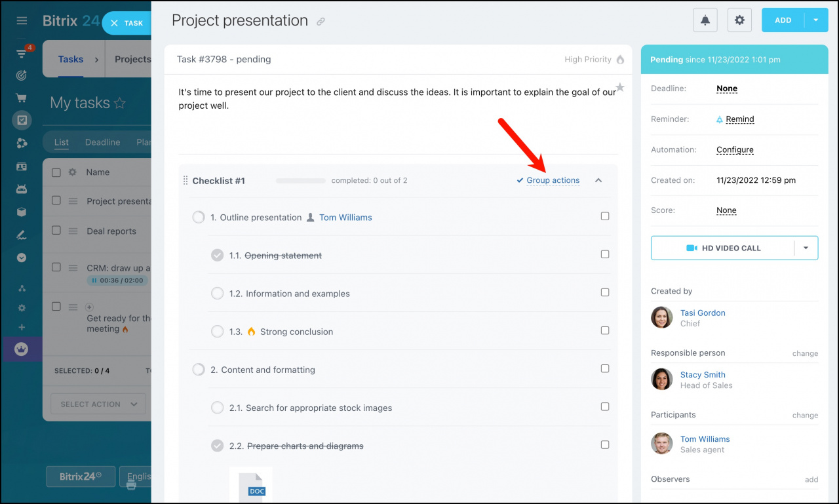Switch to the Projects tab
The image size is (839, 504).
tap(132, 59)
